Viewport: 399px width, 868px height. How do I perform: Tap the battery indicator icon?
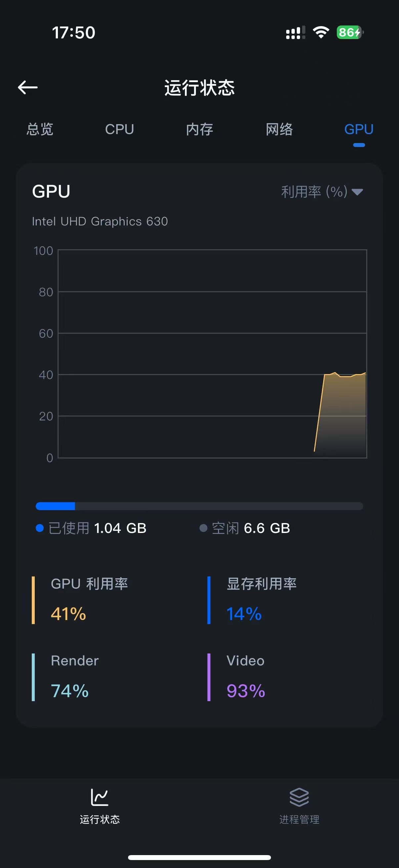click(x=350, y=32)
